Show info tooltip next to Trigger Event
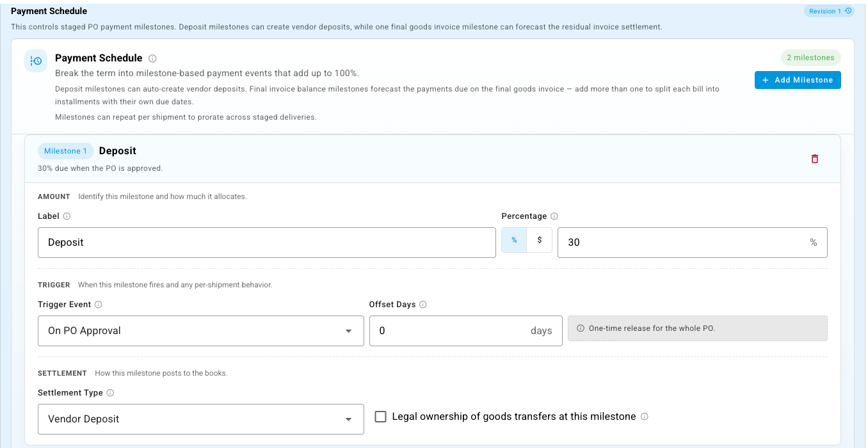Screen dimensions: 868x448 tap(99, 305)
